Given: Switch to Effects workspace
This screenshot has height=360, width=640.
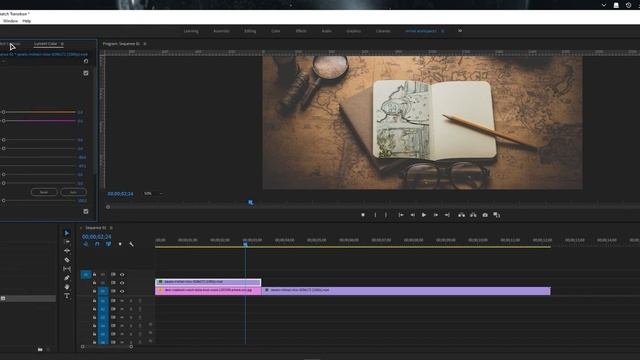Looking at the screenshot, I should (x=301, y=31).
